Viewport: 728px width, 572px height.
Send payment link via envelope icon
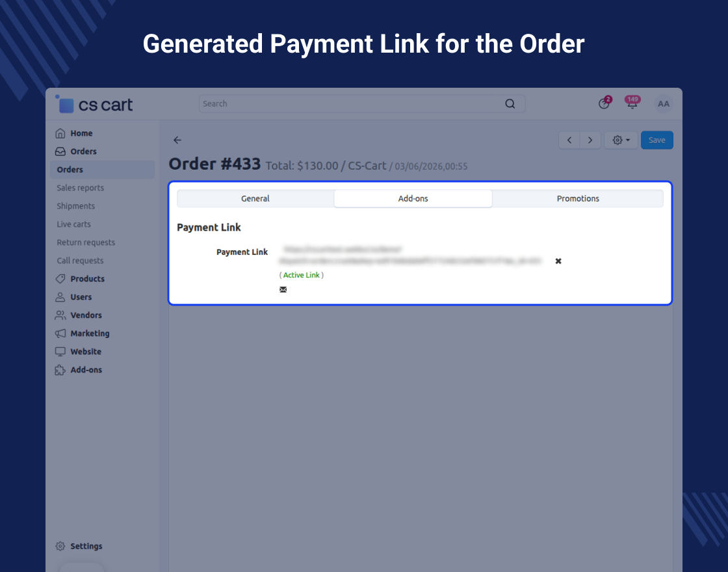pos(283,290)
